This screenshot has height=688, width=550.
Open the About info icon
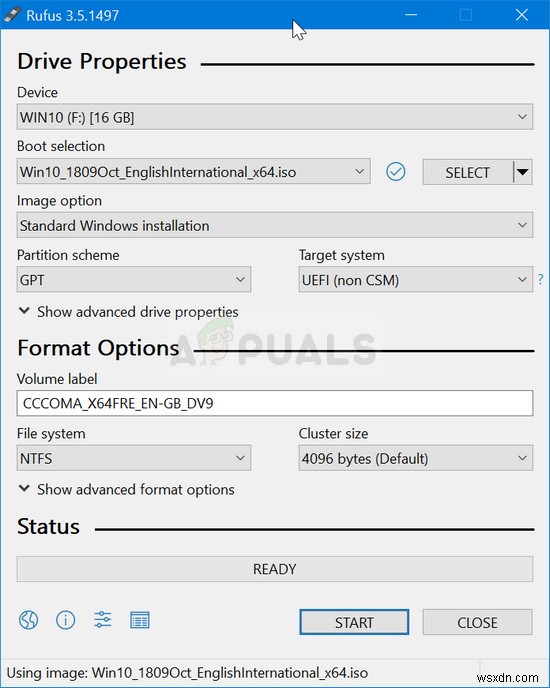65,620
